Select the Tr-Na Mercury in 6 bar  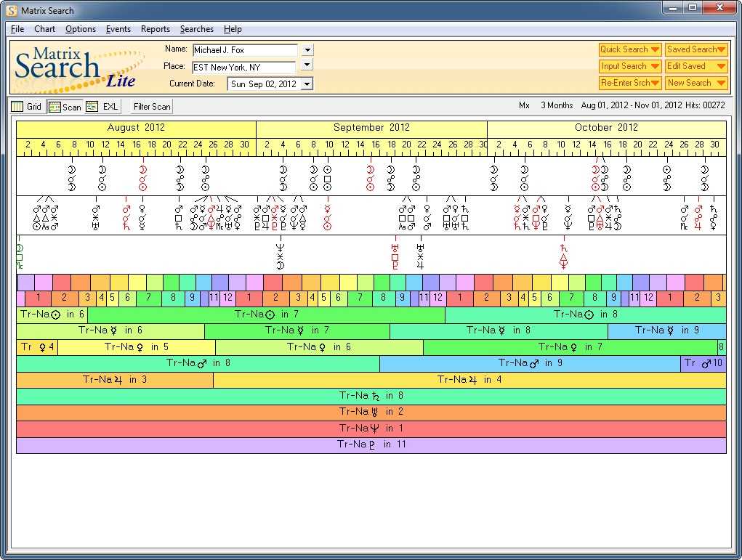(110, 330)
